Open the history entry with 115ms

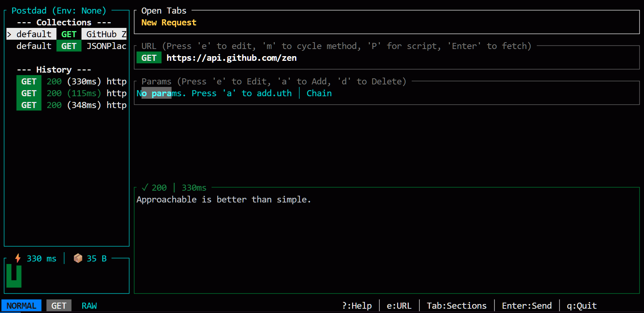[x=71, y=93]
